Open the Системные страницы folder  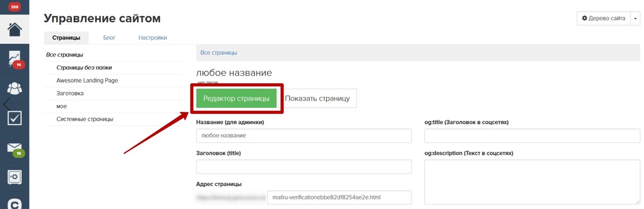pyautogui.click(x=85, y=119)
